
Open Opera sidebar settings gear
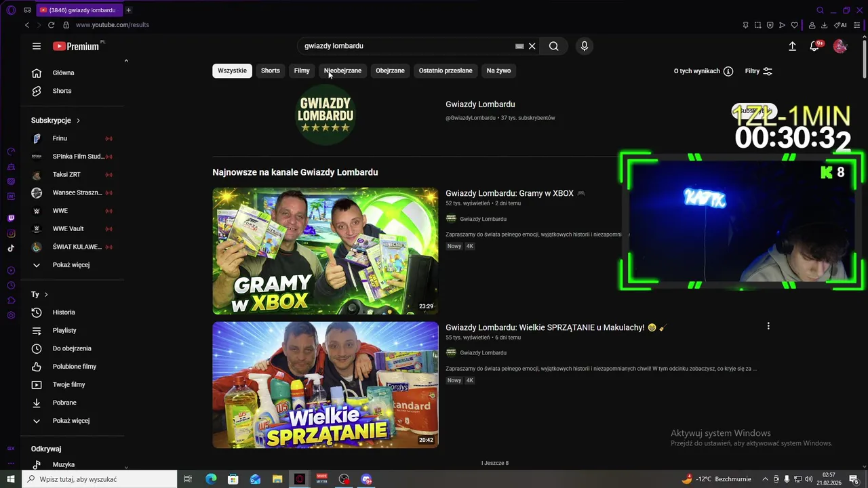pos(11,315)
